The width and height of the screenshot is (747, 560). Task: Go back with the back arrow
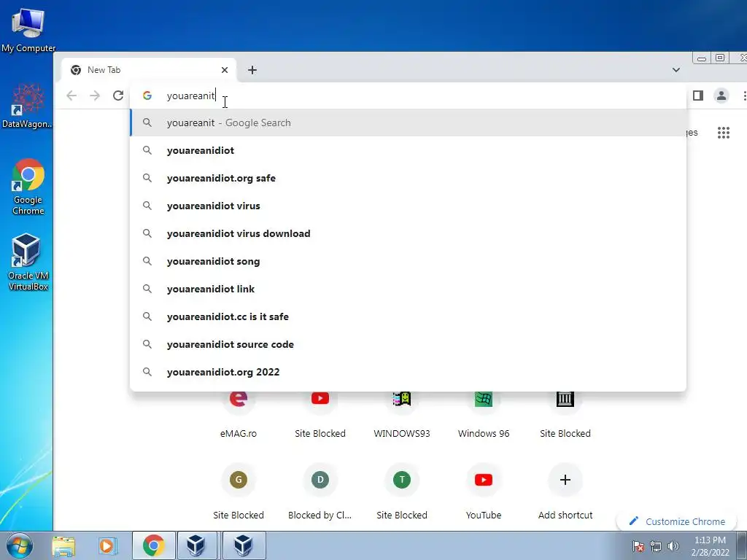[71, 96]
